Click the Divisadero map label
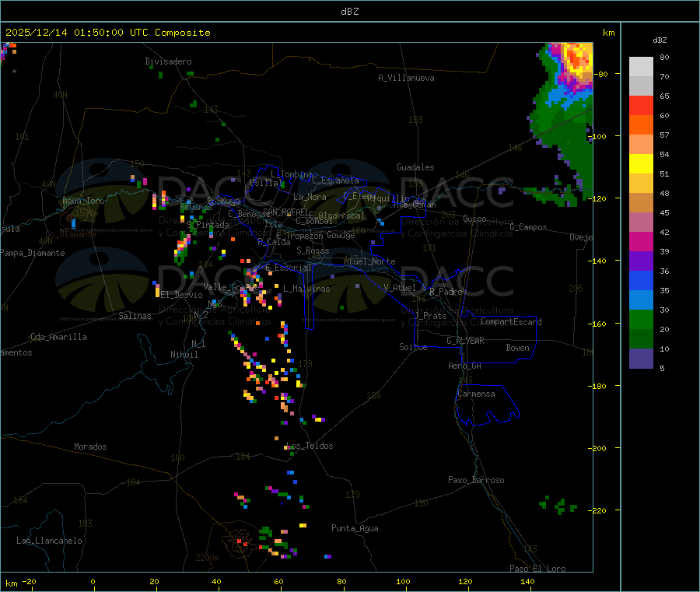Image resolution: width=700 pixels, height=592 pixels. 168,61
